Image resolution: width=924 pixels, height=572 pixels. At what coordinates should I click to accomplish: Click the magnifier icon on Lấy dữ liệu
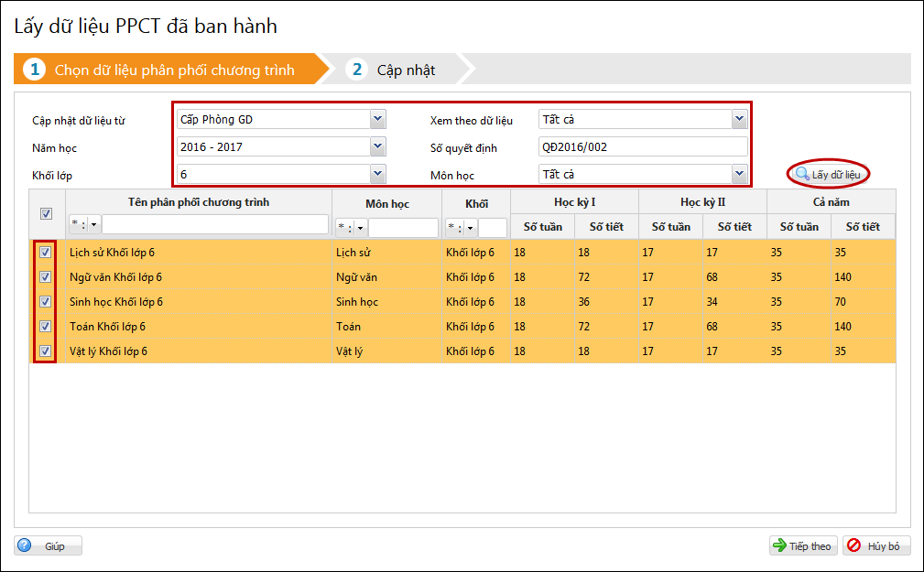tap(802, 175)
